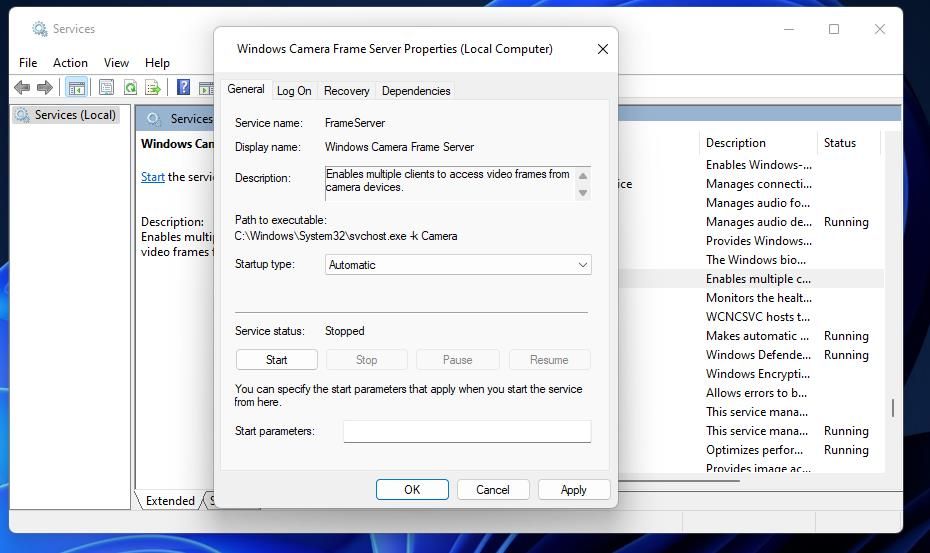This screenshot has height=553, width=930.
Task: Open the View menu
Action: click(116, 62)
